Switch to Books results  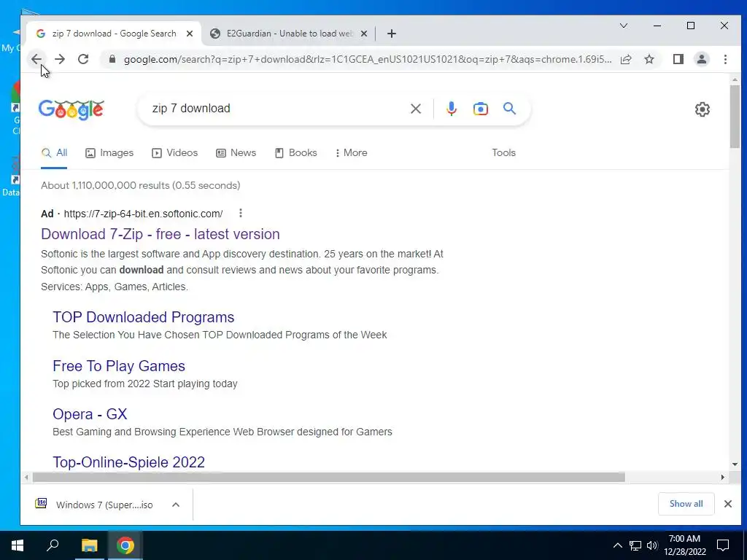296,153
